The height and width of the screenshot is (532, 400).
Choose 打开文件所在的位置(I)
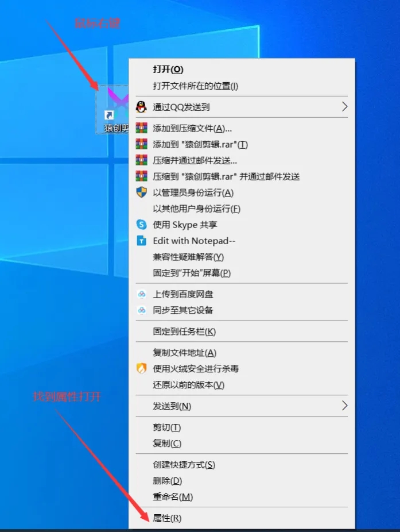coord(195,86)
